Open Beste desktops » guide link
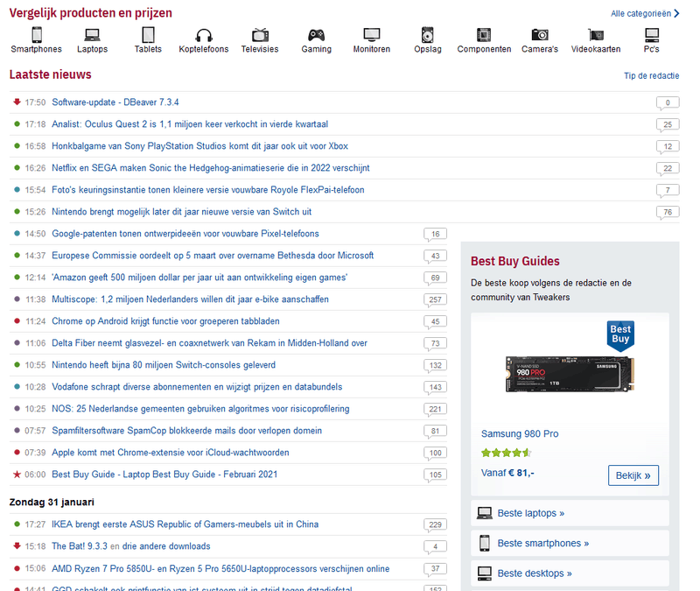Screen dimensions: 700x591 point(535,573)
